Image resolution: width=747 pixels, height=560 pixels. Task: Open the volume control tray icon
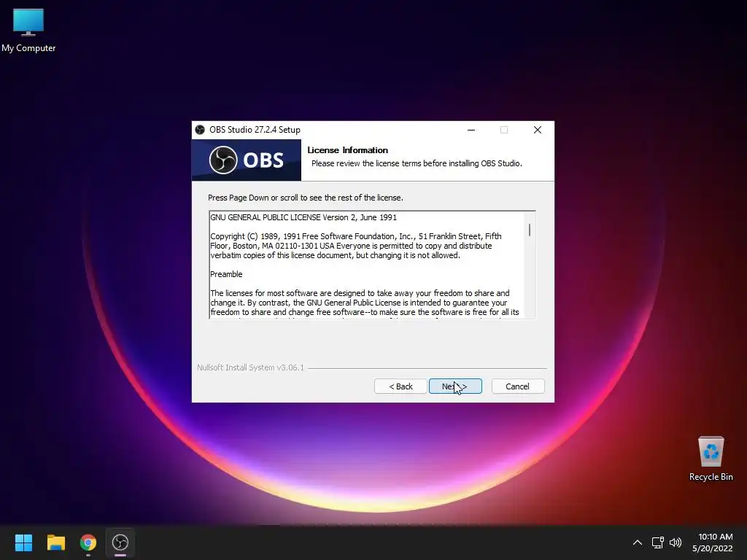676,542
